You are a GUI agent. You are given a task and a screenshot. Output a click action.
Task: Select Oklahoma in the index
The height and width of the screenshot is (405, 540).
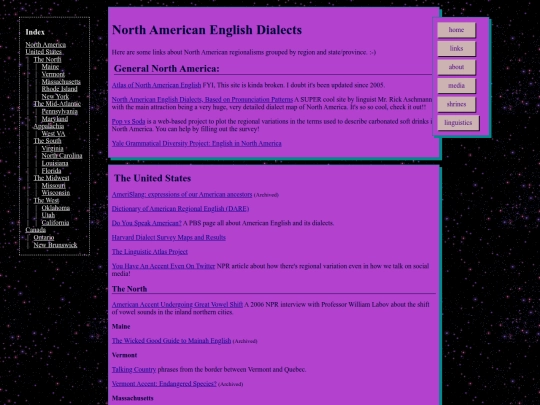coord(56,208)
